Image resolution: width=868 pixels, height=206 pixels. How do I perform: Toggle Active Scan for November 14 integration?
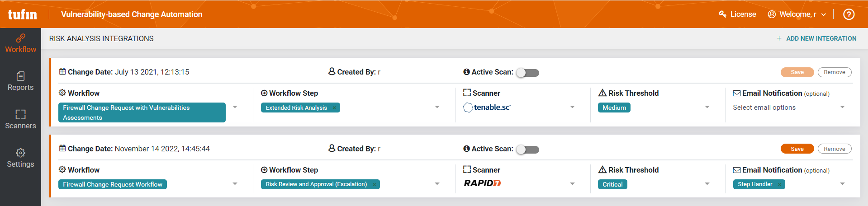(x=527, y=150)
